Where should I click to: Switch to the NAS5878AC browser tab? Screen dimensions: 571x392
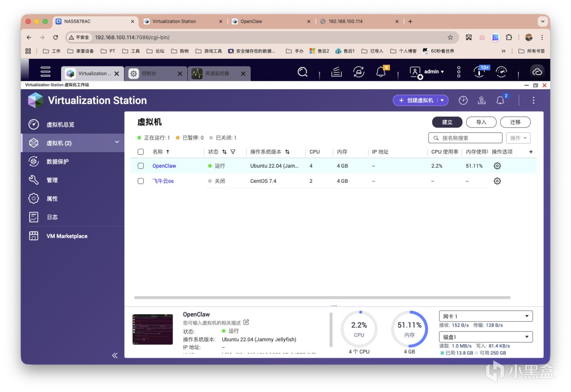95,21
